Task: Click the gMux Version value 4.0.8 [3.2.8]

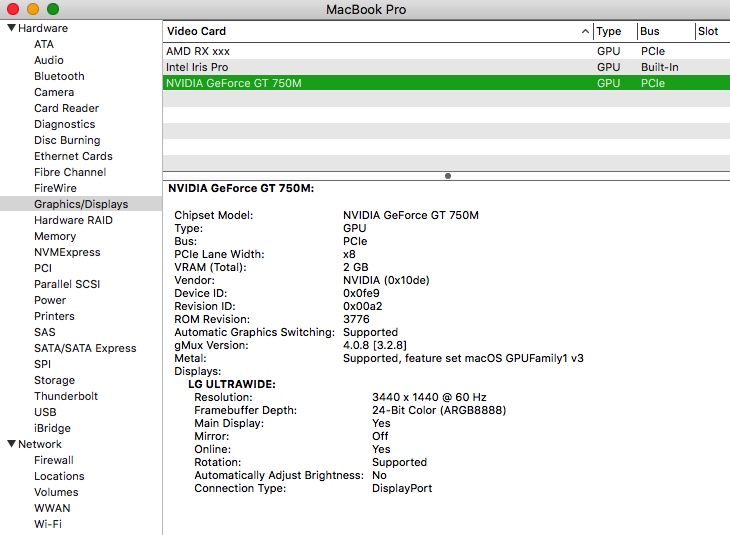Action: pyautogui.click(x=375, y=345)
